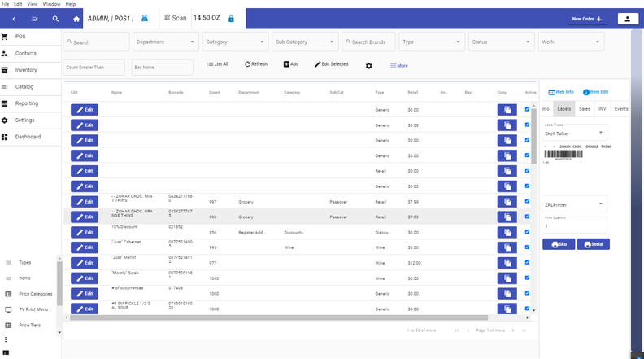Screen dimensions: 644x359
Task: Open the ZPLPrinter dropdown
Action: pyautogui.click(x=574, y=204)
